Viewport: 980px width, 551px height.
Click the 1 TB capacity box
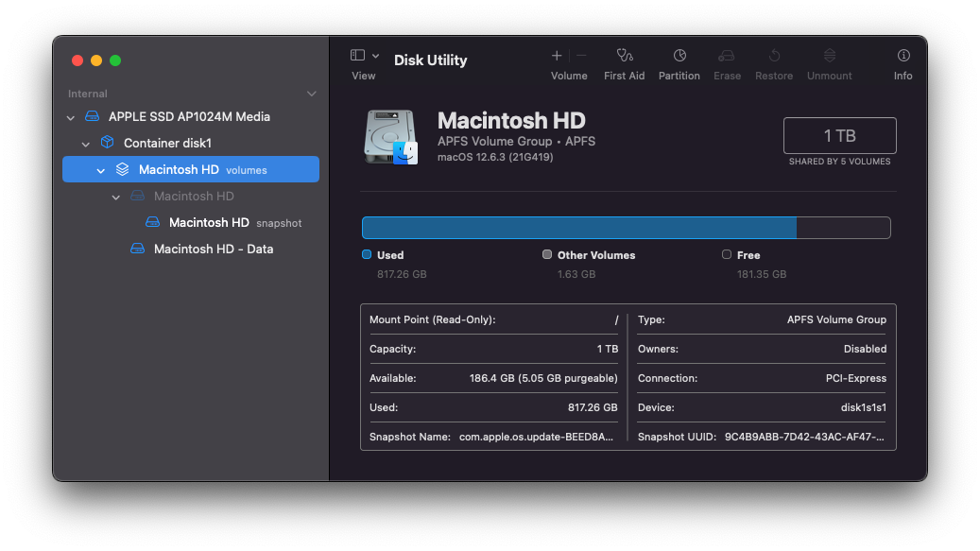point(838,135)
